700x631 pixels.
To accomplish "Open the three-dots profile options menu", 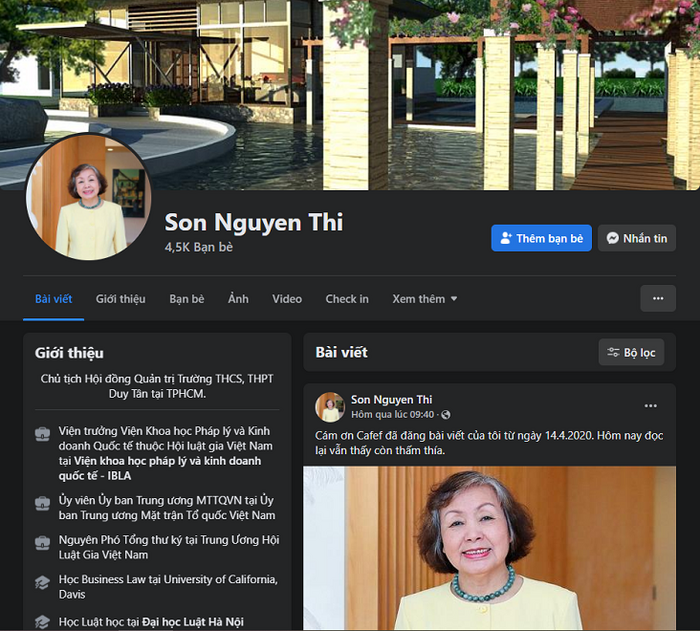I will [x=657, y=298].
